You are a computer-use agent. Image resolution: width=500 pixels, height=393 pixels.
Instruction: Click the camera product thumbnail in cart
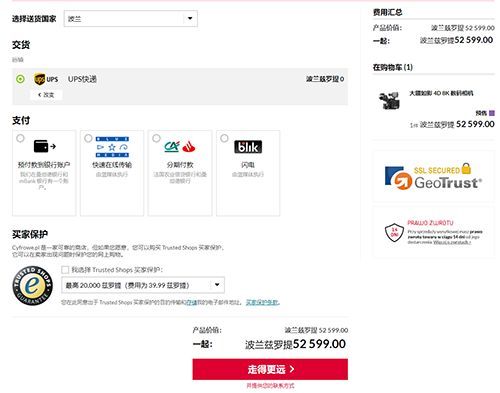389,100
